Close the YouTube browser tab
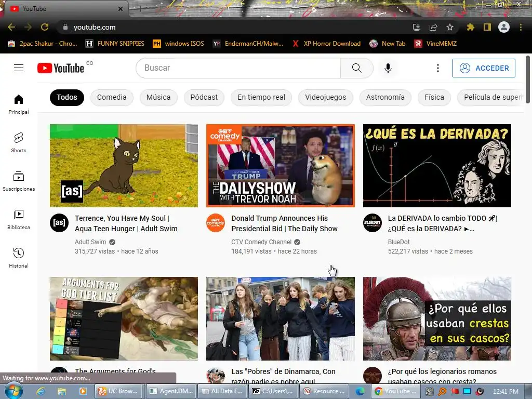 click(x=120, y=9)
